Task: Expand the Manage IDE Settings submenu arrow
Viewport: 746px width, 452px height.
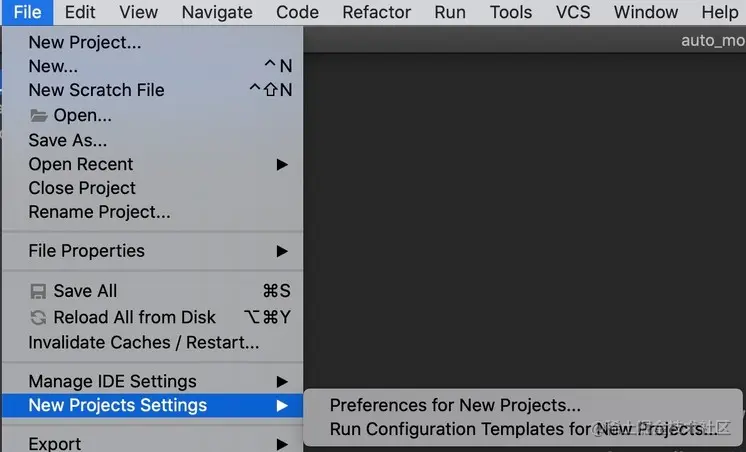Action: point(282,381)
